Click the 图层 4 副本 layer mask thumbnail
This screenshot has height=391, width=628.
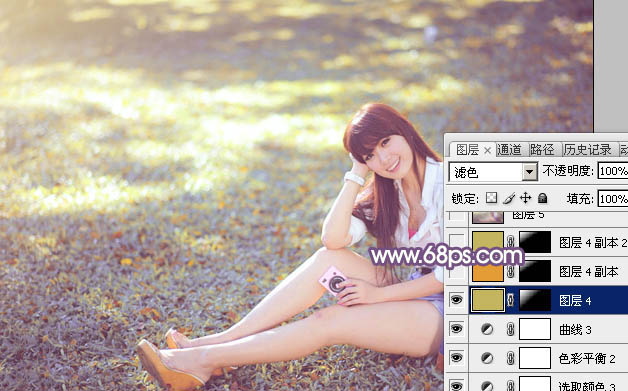pyautogui.click(x=535, y=271)
